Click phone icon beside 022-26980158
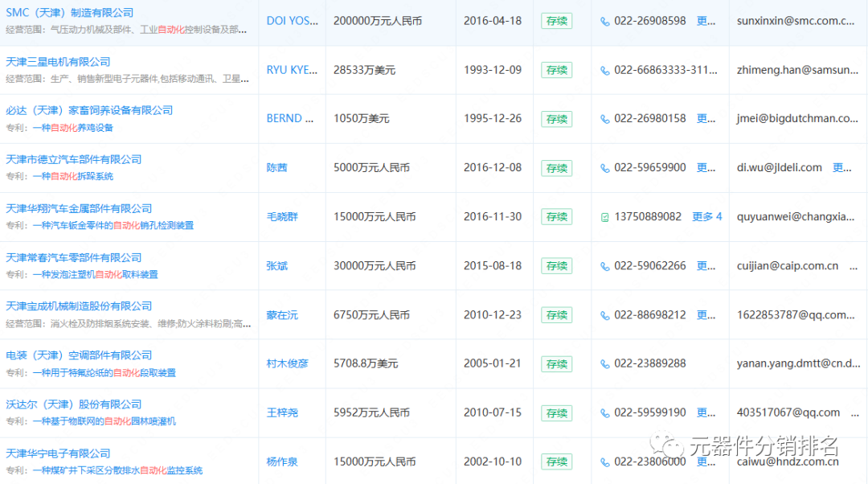 [605, 119]
